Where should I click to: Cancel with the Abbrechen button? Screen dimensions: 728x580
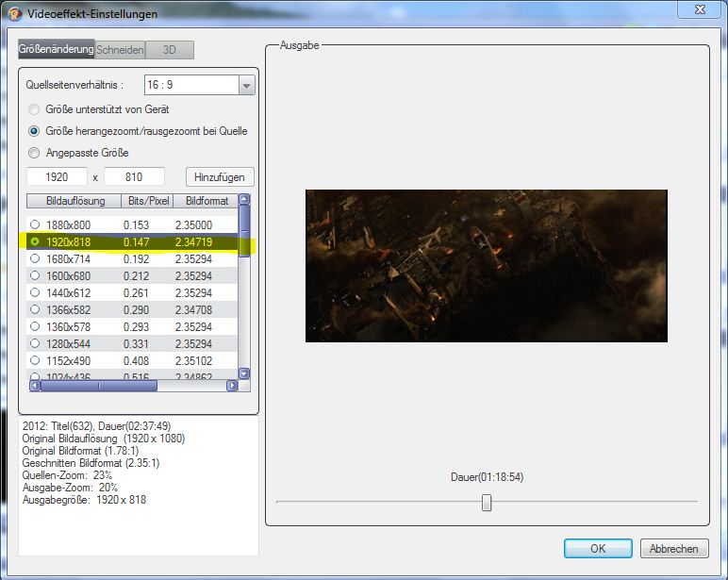click(674, 548)
